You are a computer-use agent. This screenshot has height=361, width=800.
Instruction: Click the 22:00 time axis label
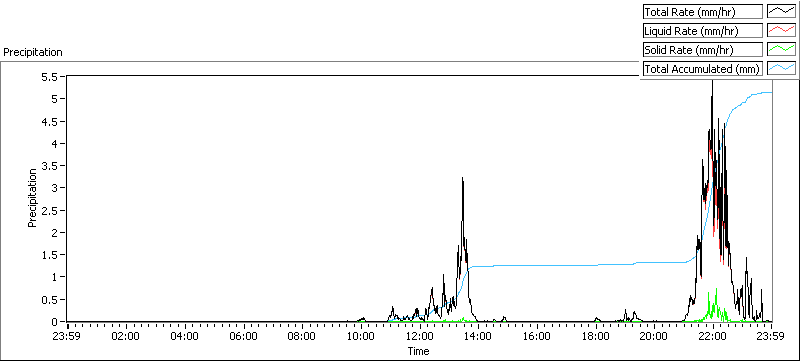coord(713,336)
